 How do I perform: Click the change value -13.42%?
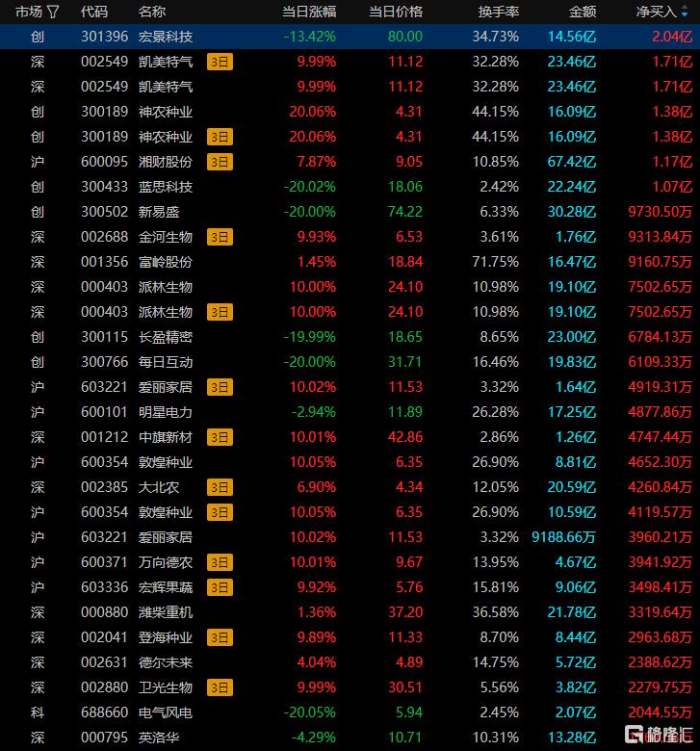309,37
